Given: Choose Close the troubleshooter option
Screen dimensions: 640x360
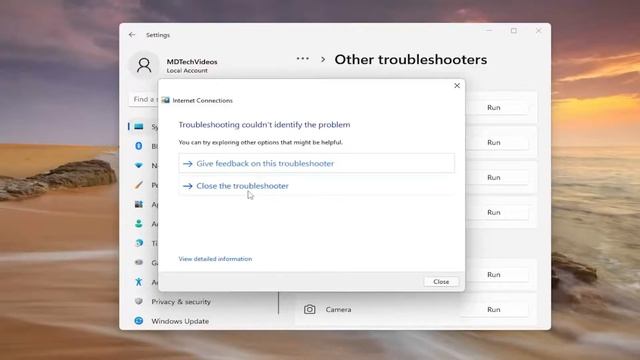Looking at the screenshot, I should click(x=316, y=186).
